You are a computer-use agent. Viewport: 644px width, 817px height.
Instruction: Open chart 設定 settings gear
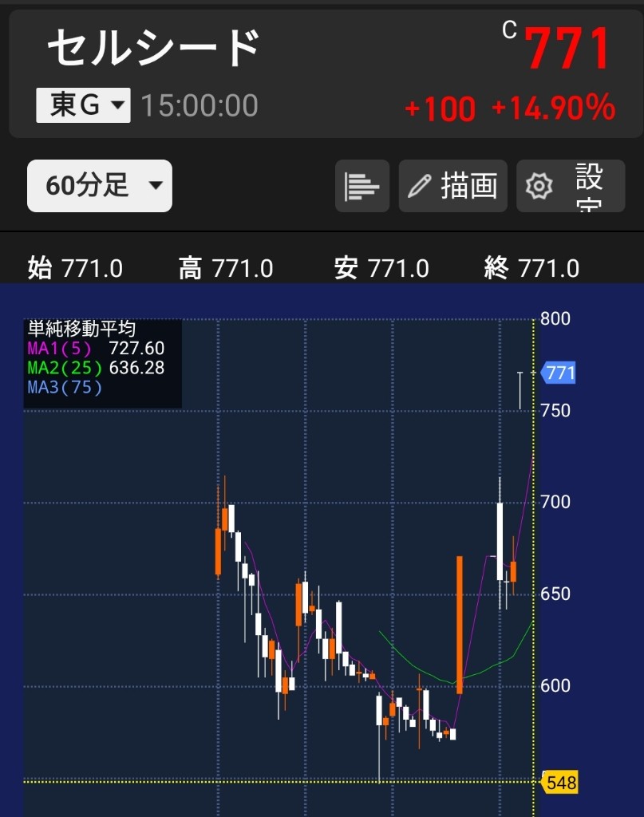571,186
